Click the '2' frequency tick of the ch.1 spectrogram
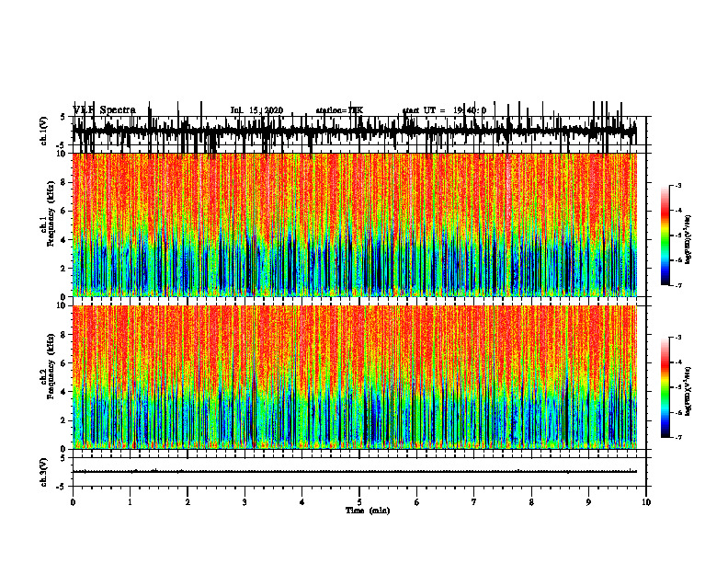Screen dimensions: 728x563 64,268
